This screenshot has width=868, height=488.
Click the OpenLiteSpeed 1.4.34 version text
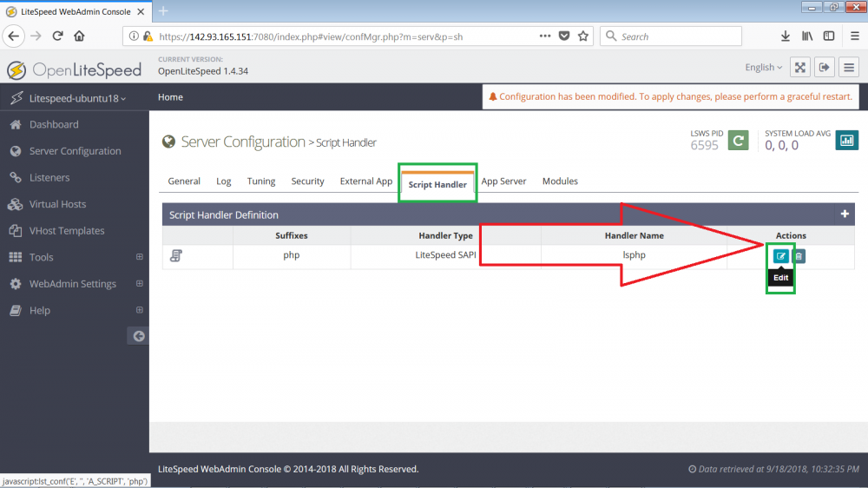pyautogui.click(x=202, y=71)
